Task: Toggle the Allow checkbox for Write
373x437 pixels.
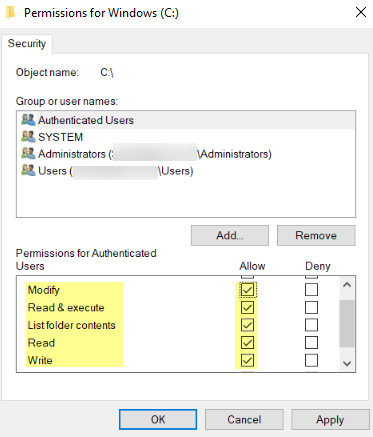Action: click(247, 360)
